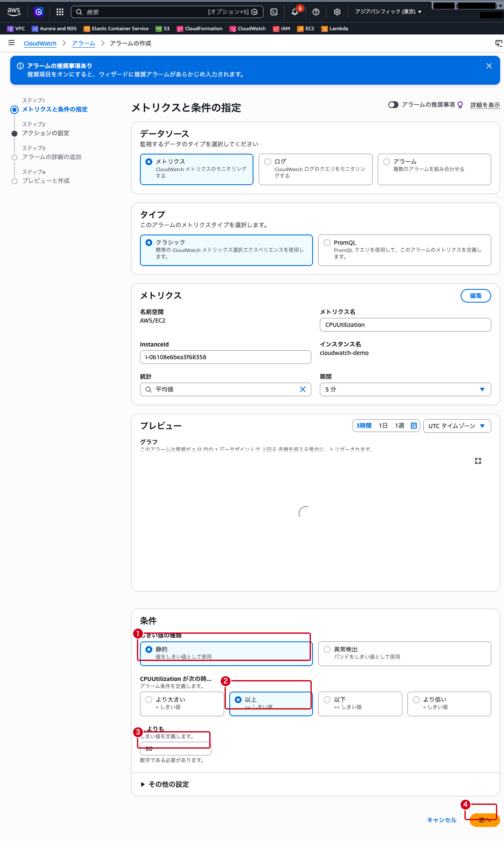Click the 詳細を表示 link
This screenshot has height=861, width=504.
point(485,105)
